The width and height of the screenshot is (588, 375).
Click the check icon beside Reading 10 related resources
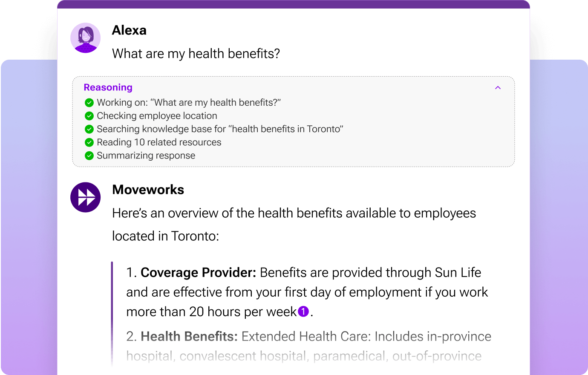coord(89,142)
